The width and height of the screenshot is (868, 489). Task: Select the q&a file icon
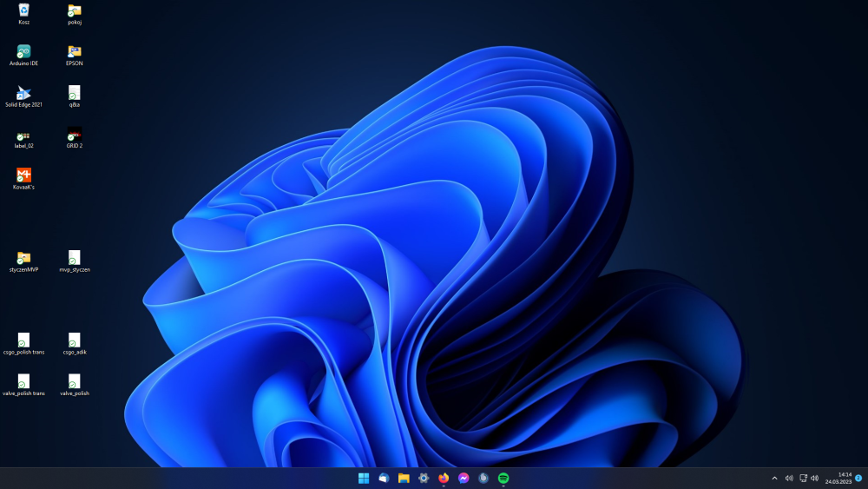[x=75, y=96]
